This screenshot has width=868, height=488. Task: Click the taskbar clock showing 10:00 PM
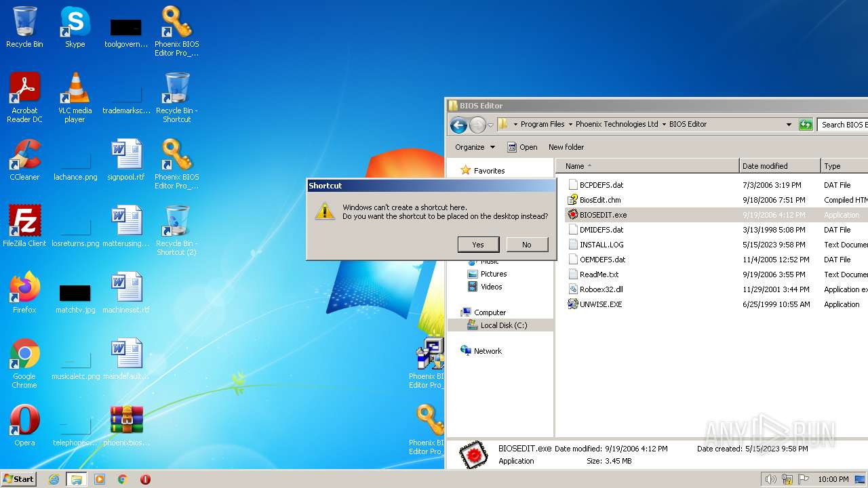coord(833,479)
